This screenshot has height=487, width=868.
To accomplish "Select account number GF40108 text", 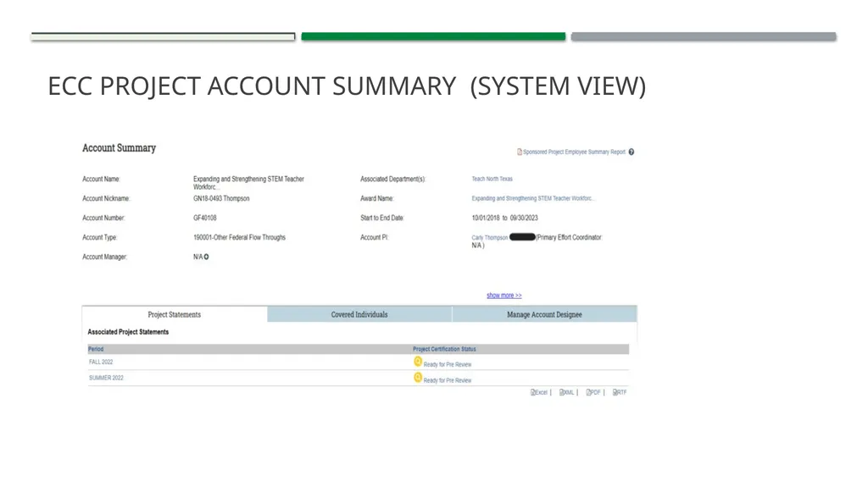I will pyautogui.click(x=205, y=218).
